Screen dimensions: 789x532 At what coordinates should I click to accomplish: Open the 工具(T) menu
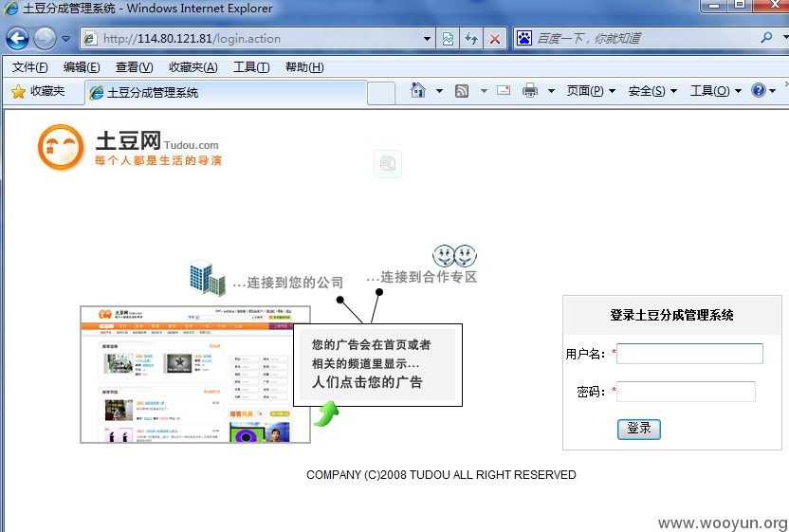tap(251, 67)
